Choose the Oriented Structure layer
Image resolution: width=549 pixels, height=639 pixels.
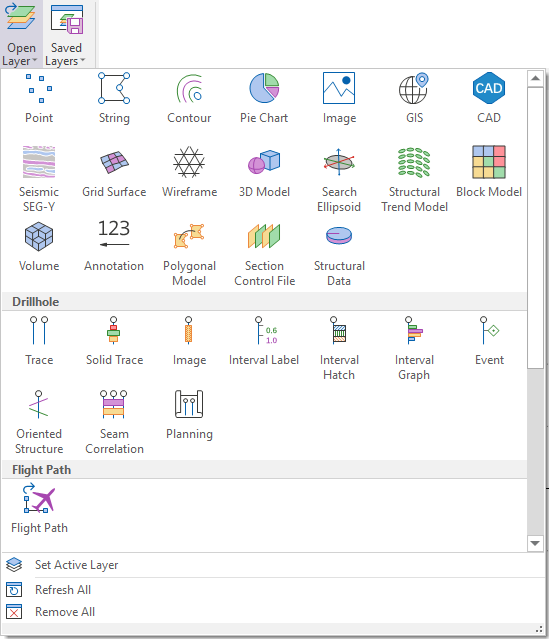[x=39, y=422]
